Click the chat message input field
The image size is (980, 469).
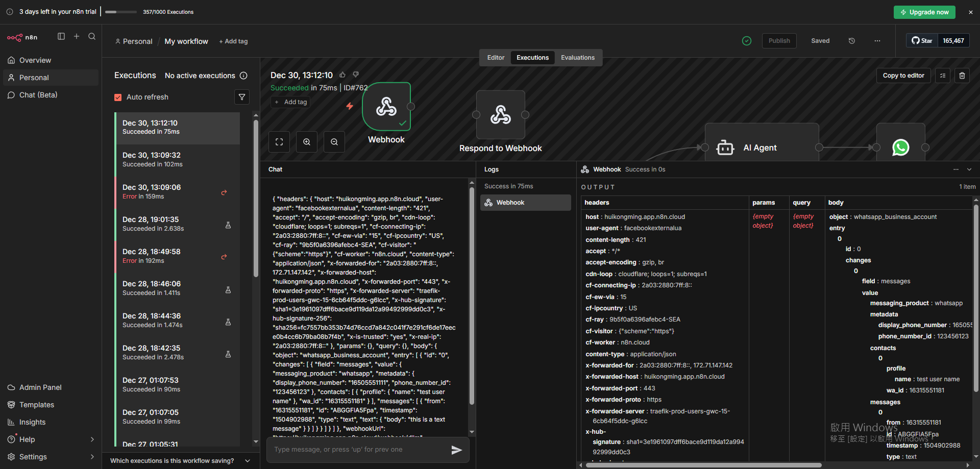coord(357,450)
